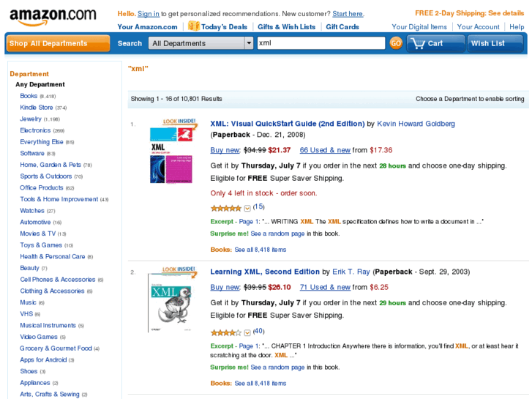Screen dimensions: 532x399
Task: Click the Help link
Action: [x=517, y=27]
